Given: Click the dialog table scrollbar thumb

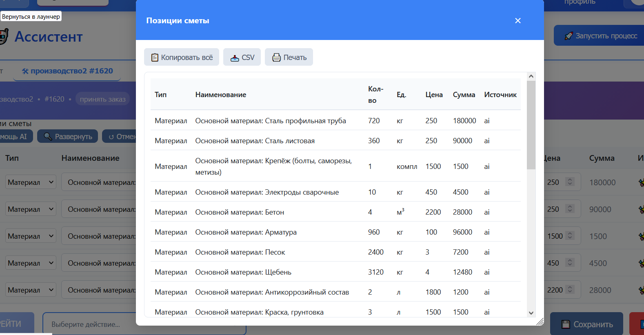Looking at the screenshot, I should 531,125.
